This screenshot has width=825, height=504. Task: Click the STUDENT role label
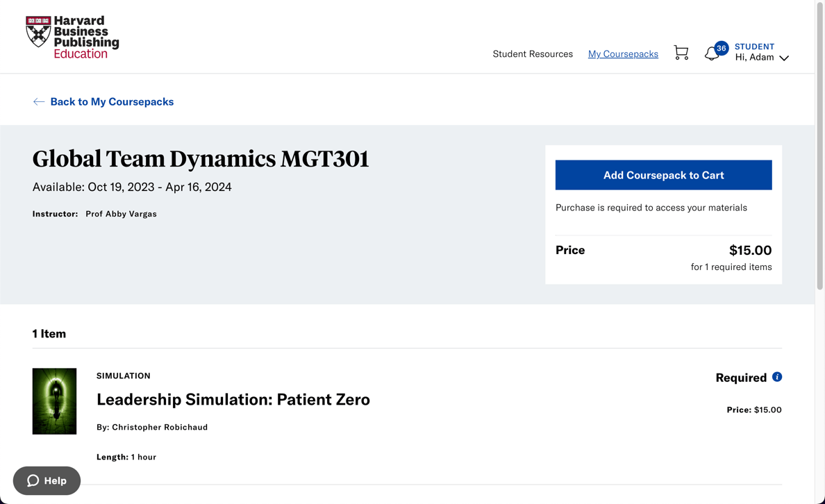tap(754, 47)
